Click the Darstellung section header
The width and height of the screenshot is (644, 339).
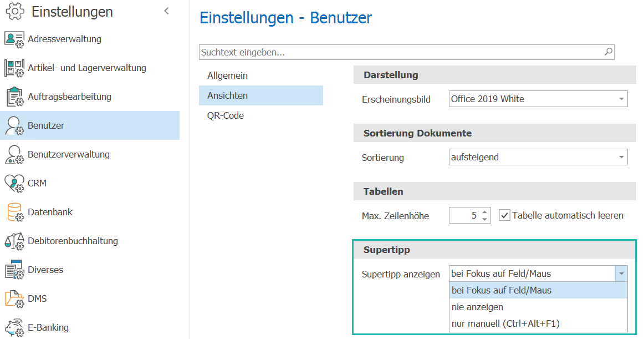494,75
